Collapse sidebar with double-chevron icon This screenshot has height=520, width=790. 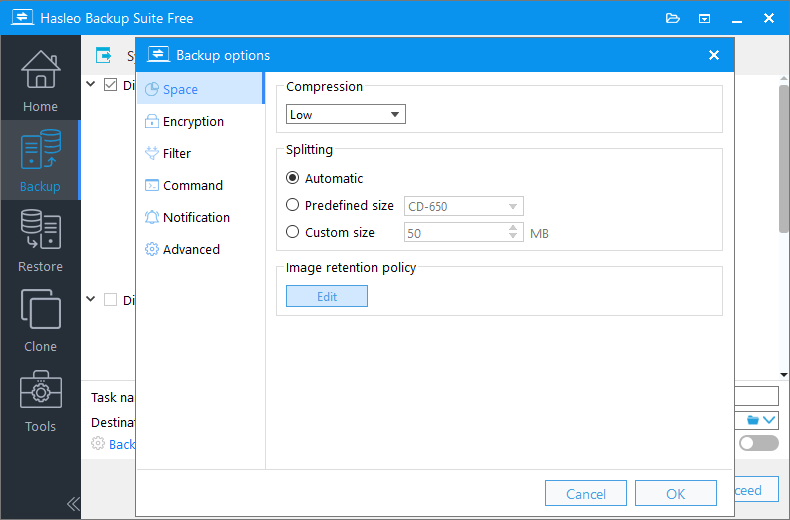72,503
